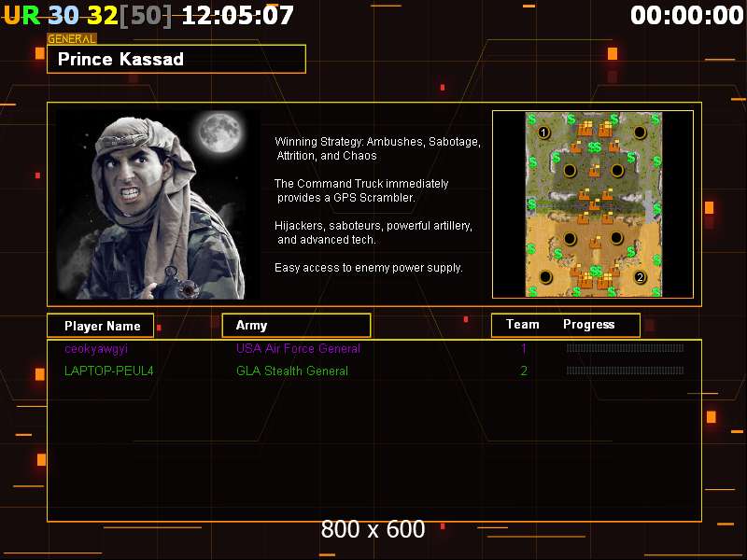
Task: Click the USA Air Force General army entry
Action: click(x=298, y=348)
